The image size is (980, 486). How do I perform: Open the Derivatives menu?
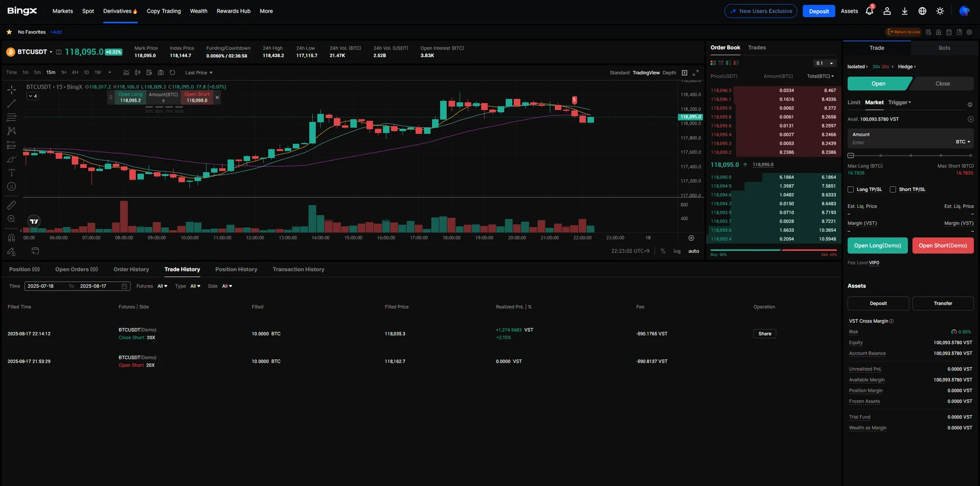120,11
